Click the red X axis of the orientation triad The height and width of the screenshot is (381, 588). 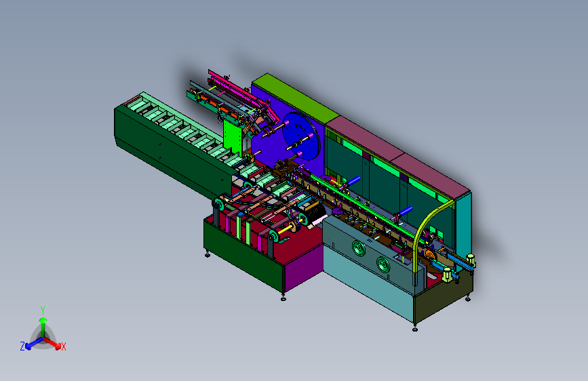point(52,343)
